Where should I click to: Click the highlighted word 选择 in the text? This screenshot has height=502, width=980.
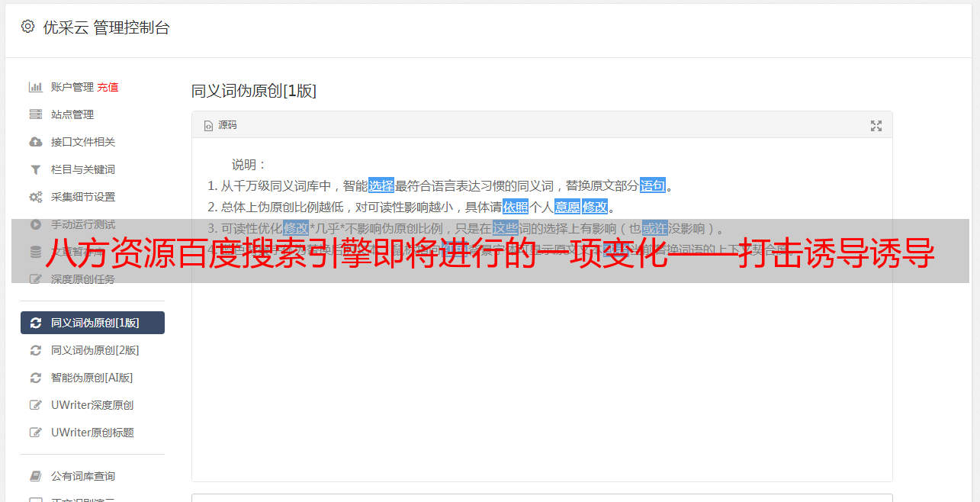click(x=381, y=185)
